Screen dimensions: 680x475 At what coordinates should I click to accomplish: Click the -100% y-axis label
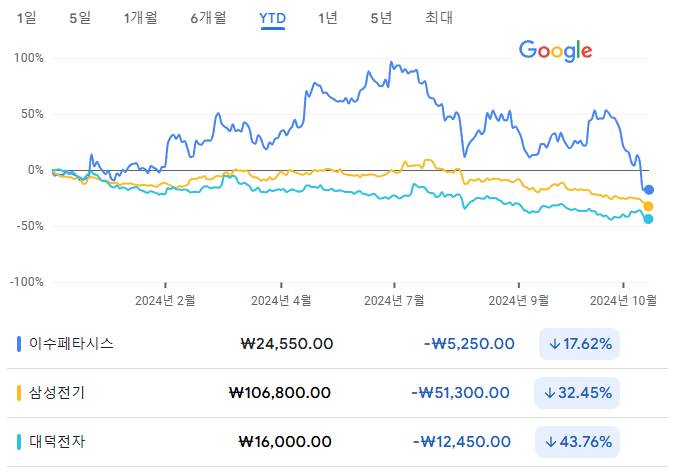26,282
